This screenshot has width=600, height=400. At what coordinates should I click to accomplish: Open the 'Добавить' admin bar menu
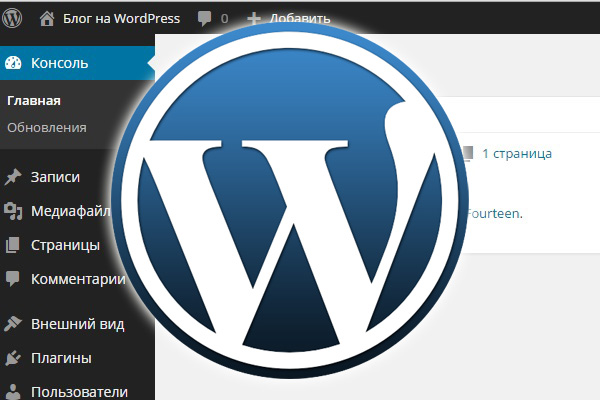300,18
